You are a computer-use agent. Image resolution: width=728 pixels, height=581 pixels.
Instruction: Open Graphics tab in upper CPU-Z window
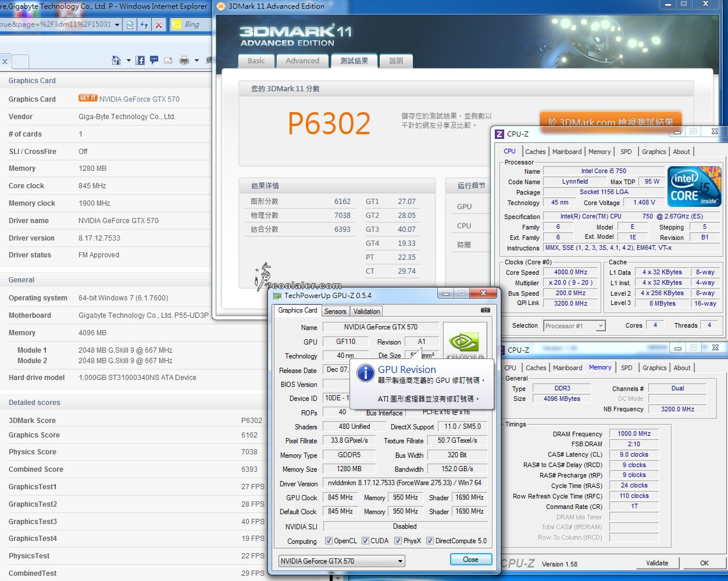pos(654,152)
